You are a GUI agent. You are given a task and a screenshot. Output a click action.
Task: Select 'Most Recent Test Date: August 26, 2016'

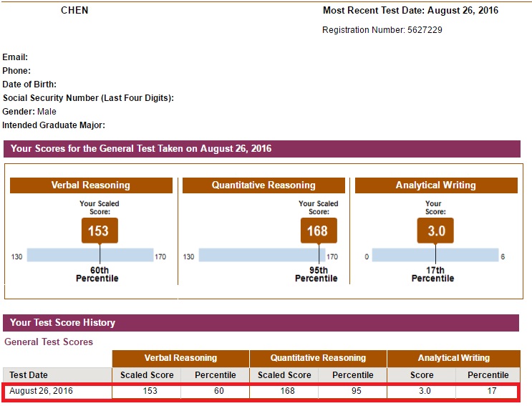(410, 11)
